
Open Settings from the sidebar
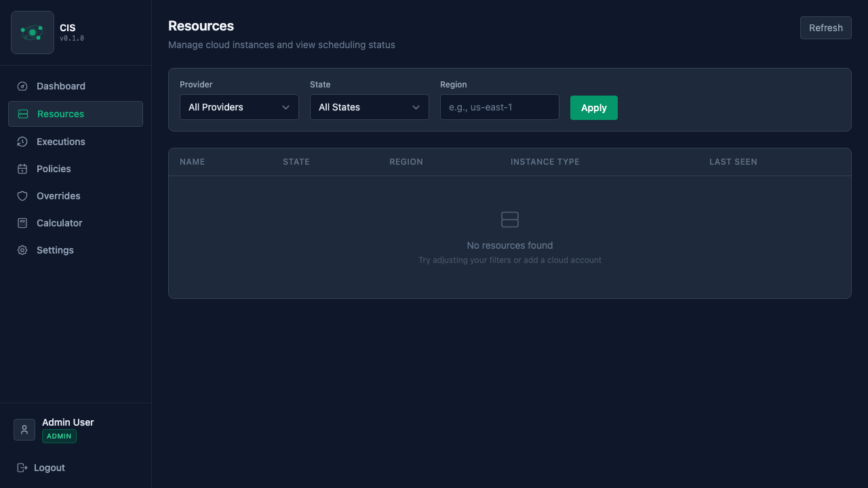(x=75, y=250)
